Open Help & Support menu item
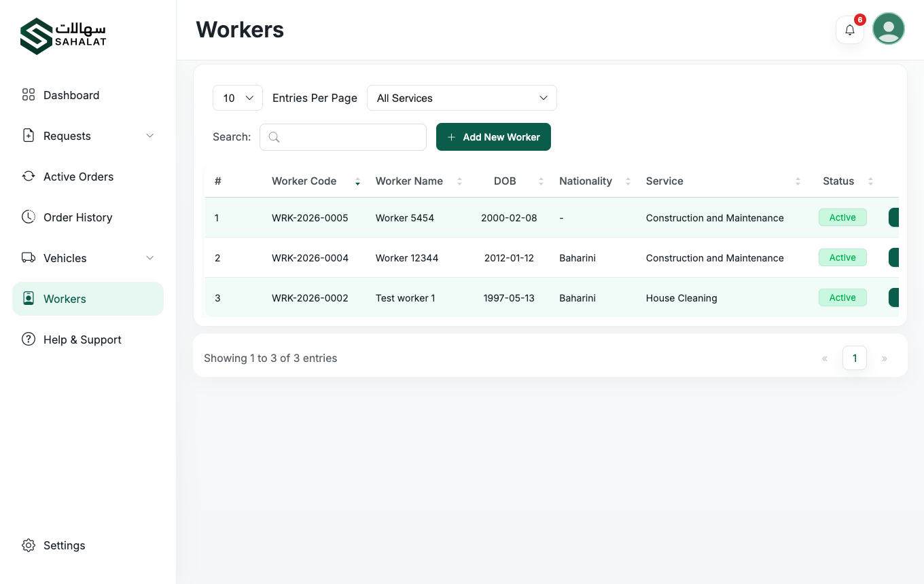The height and width of the screenshot is (584, 924). click(x=88, y=340)
